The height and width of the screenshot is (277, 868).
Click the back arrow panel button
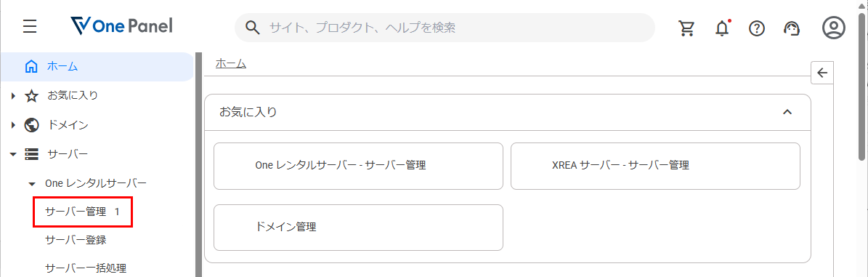[823, 73]
